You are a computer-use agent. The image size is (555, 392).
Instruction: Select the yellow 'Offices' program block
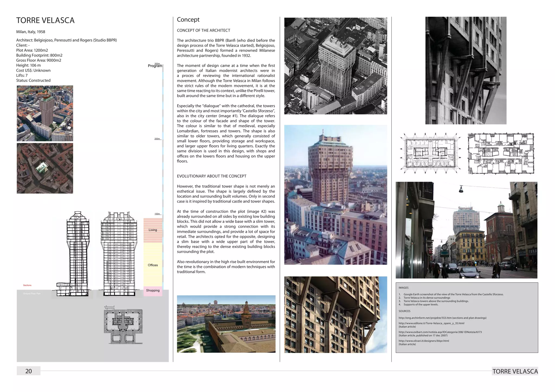[x=153, y=265]
